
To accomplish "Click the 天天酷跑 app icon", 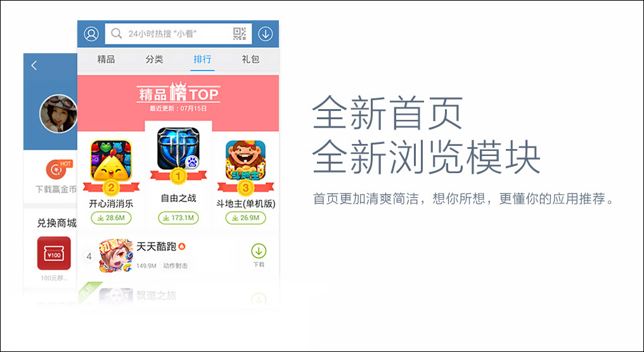I will tap(116, 256).
